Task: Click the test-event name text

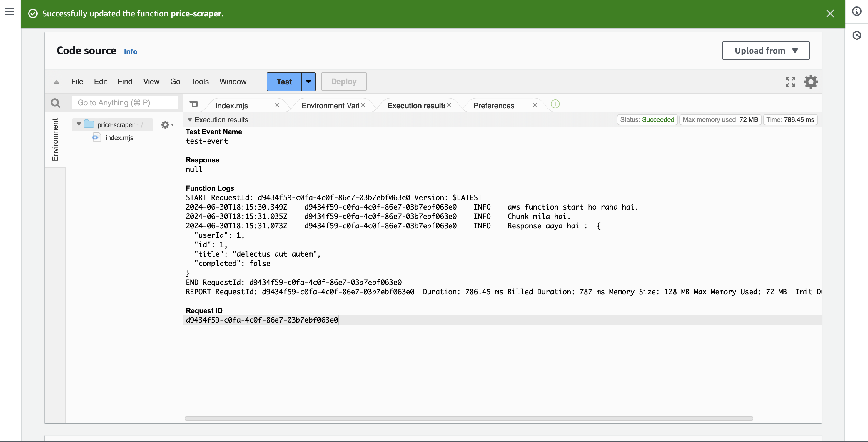Action: pos(206,141)
